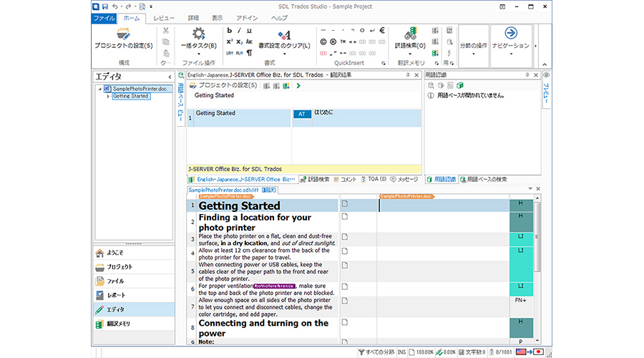Open the プレビュー side tab eye icon
Image resolution: width=644 pixels, height=358 pixels.
point(546,75)
